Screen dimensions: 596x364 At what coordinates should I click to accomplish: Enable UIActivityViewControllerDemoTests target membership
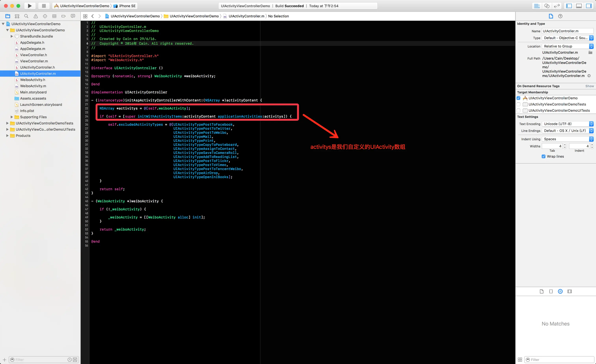coord(518,104)
